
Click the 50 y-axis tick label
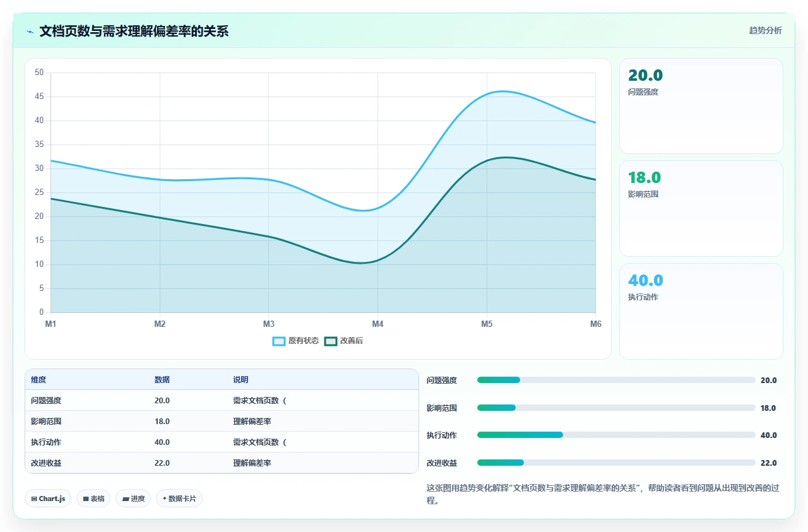(x=39, y=73)
